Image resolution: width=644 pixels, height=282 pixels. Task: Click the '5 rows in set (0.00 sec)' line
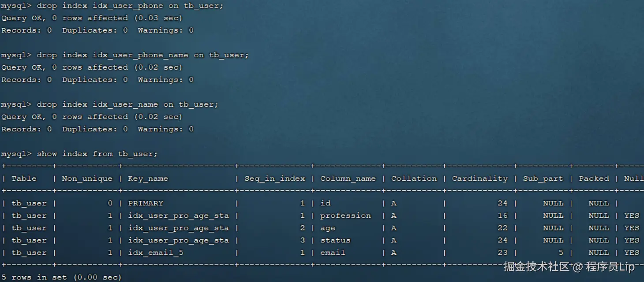tap(61, 277)
